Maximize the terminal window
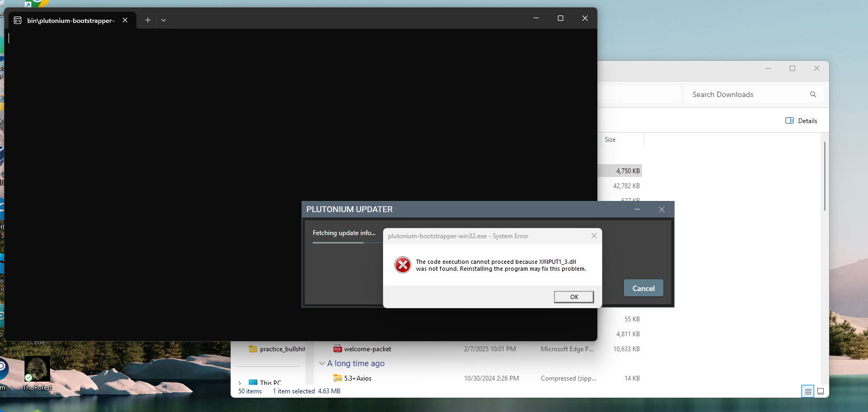Screen dimensions: 868x412 tap(561, 18)
